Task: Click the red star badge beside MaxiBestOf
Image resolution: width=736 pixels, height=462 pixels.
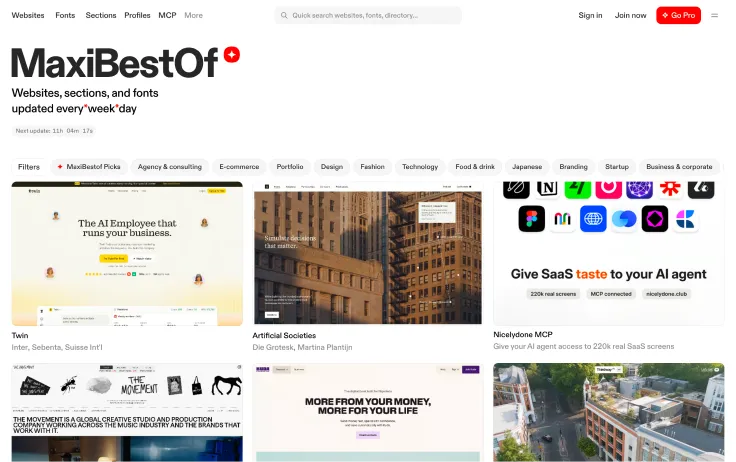Action: pyautogui.click(x=231, y=54)
